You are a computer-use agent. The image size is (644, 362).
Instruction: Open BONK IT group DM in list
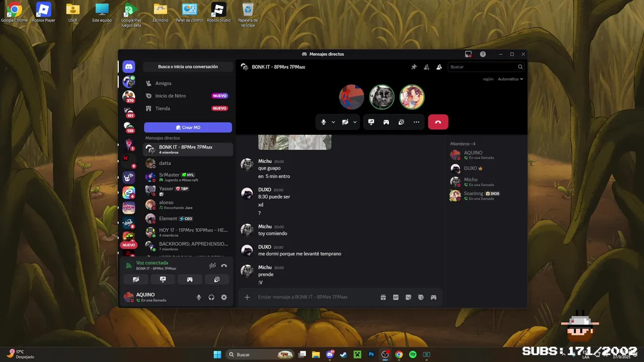pyautogui.click(x=188, y=149)
